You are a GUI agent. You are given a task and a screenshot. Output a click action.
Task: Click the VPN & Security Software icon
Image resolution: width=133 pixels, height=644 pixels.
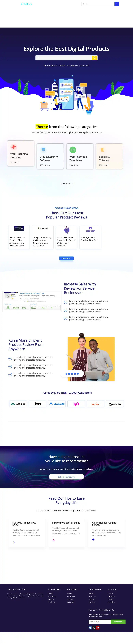(43, 150)
